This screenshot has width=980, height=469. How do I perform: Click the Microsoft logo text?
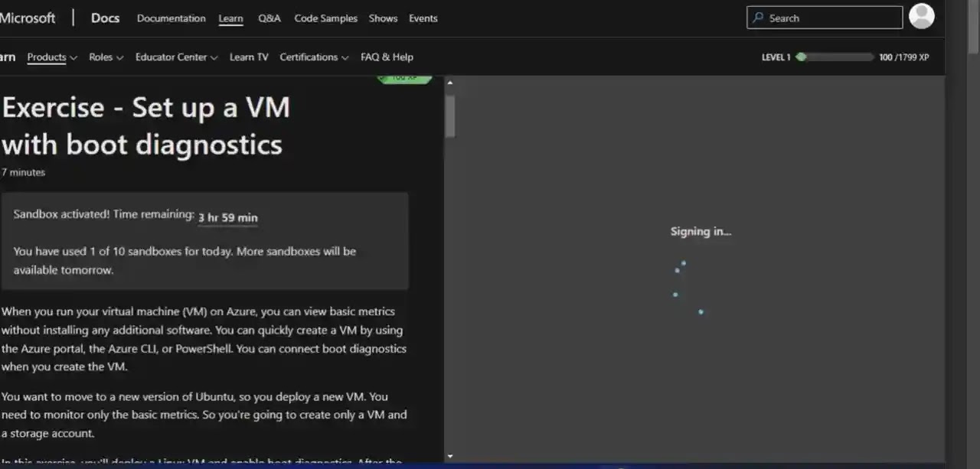click(x=28, y=18)
